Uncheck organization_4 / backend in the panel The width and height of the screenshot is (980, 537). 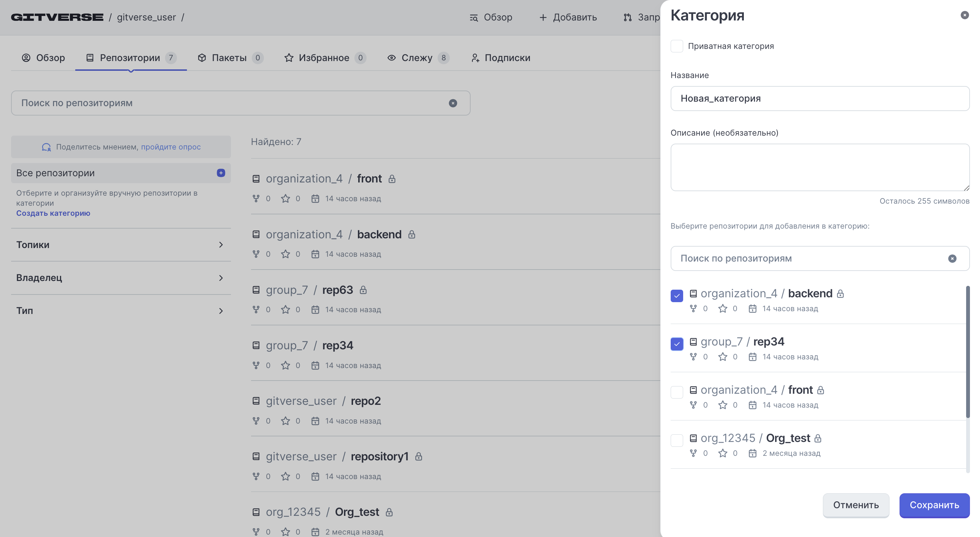coord(677,296)
